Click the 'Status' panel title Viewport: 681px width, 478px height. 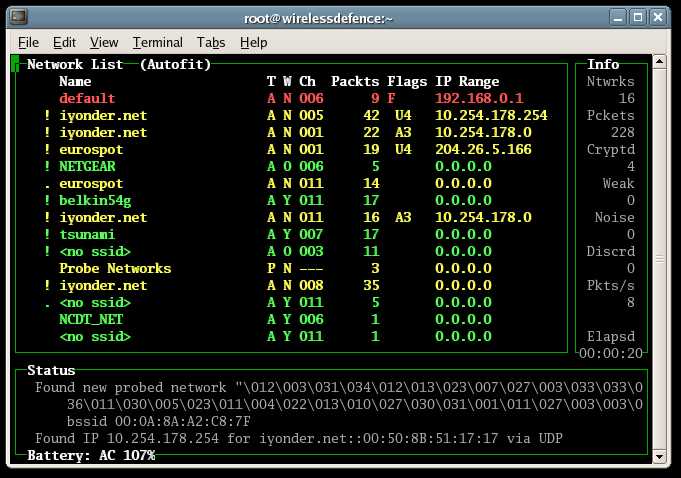[51, 370]
